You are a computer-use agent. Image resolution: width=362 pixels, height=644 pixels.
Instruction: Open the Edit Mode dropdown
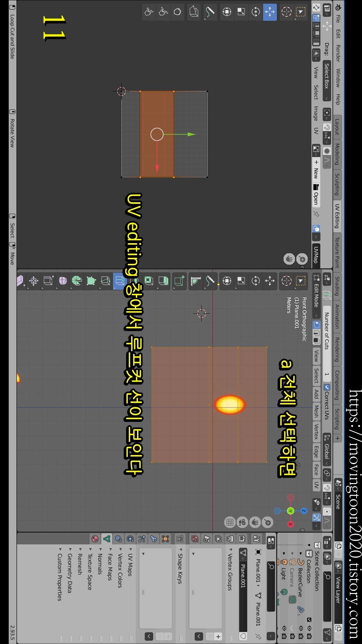click(316, 296)
